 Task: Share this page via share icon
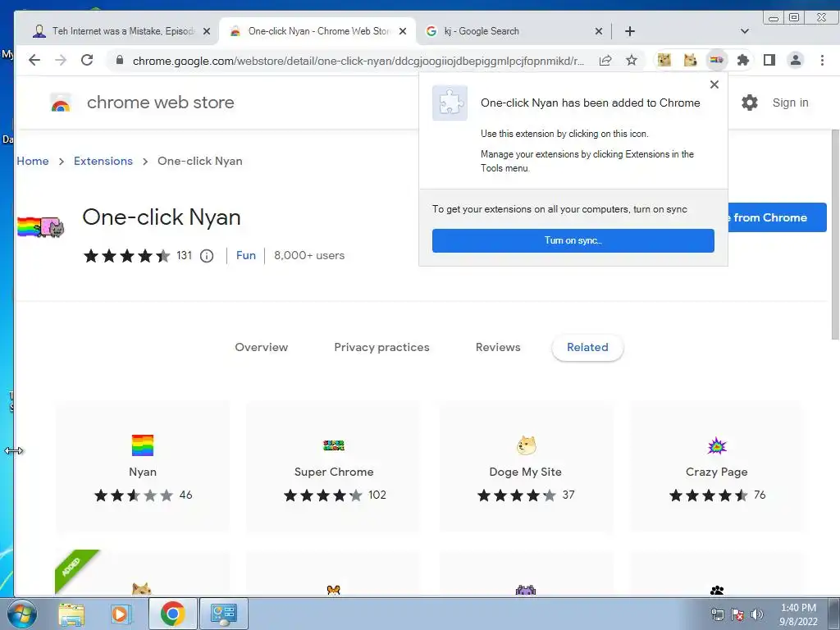tap(605, 60)
